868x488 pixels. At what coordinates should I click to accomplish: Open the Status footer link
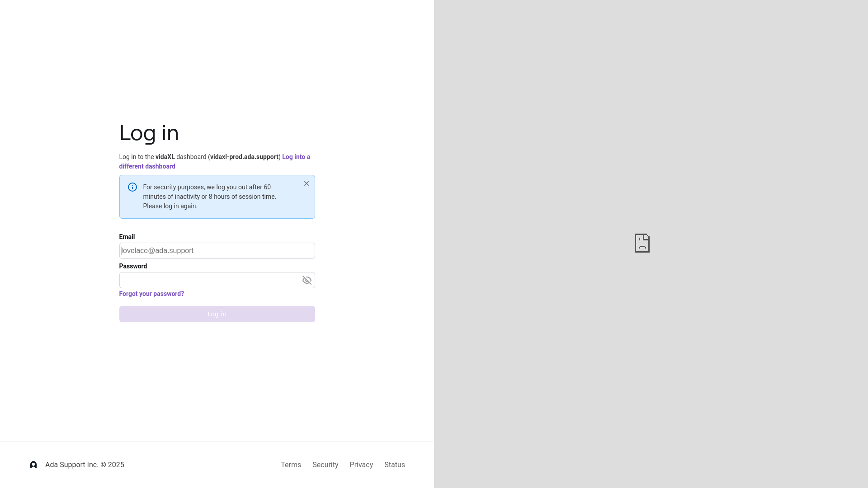395,465
